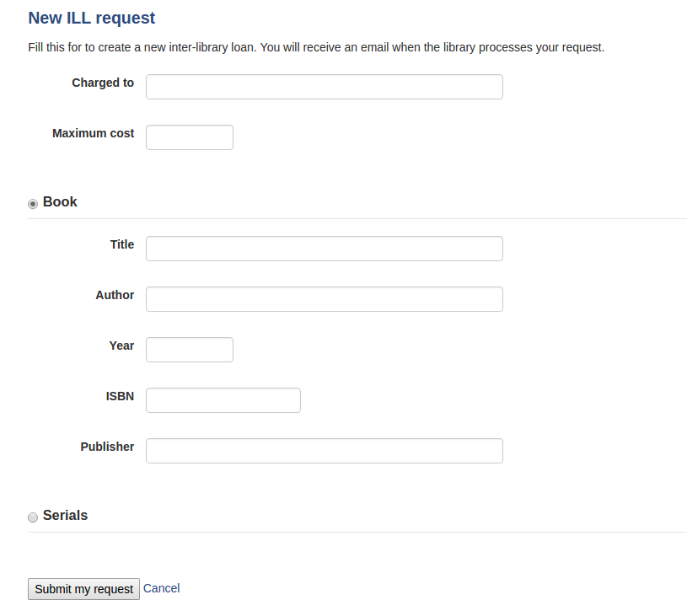Viewport: 687px width, 616px height.
Task: Click into the Title field
Action: [325, 249]
